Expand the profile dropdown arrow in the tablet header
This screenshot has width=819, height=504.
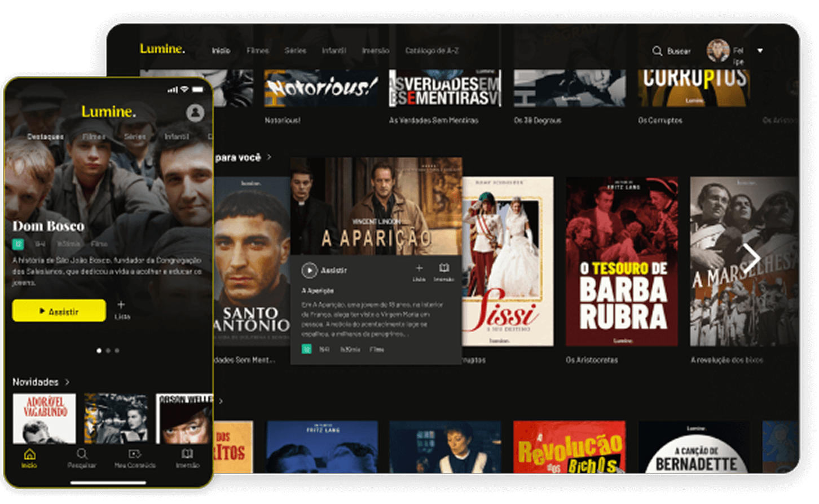tap(760, 51)
